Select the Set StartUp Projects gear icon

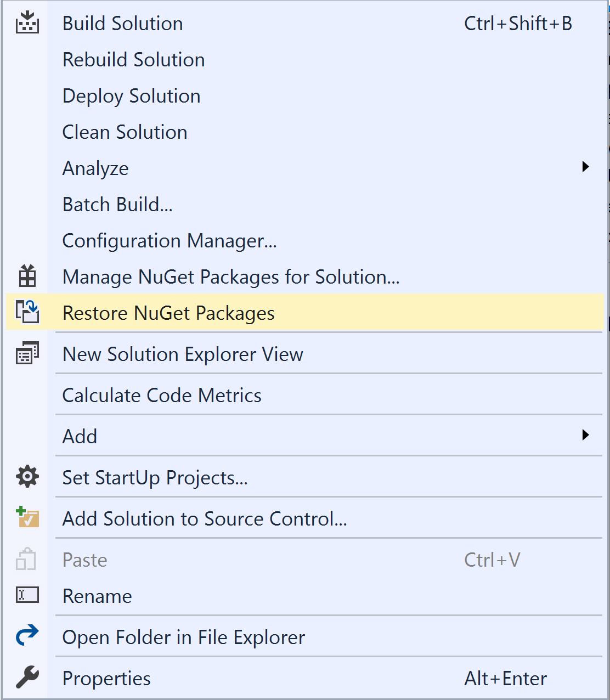click(27, 477)
